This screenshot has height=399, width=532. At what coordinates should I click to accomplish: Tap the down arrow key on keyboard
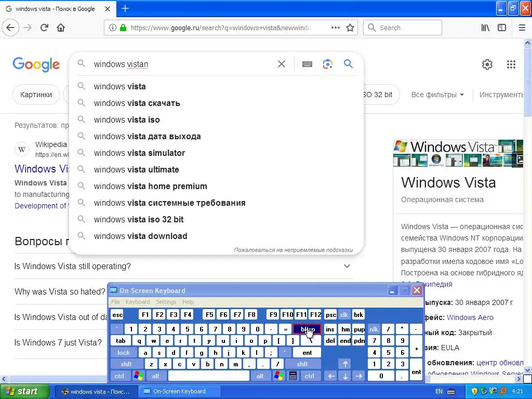(x=345, y=376)
